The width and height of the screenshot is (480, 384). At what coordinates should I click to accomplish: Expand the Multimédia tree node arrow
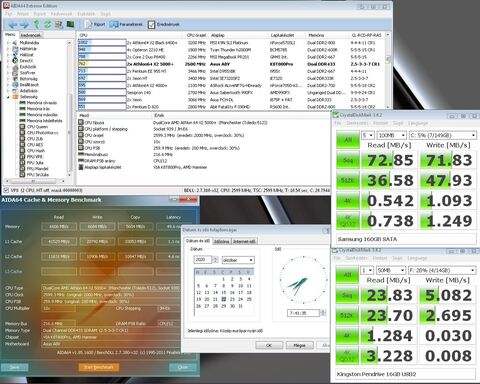8,43
